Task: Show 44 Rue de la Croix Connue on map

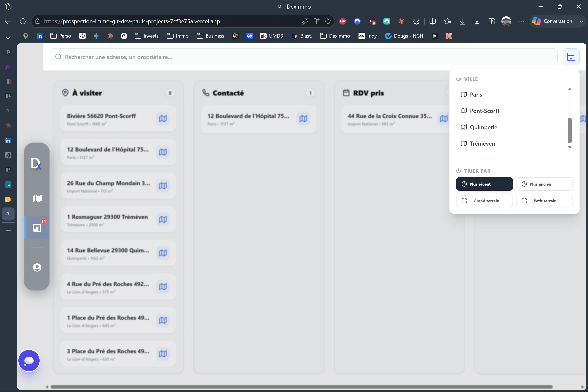Action: point(444,118)
